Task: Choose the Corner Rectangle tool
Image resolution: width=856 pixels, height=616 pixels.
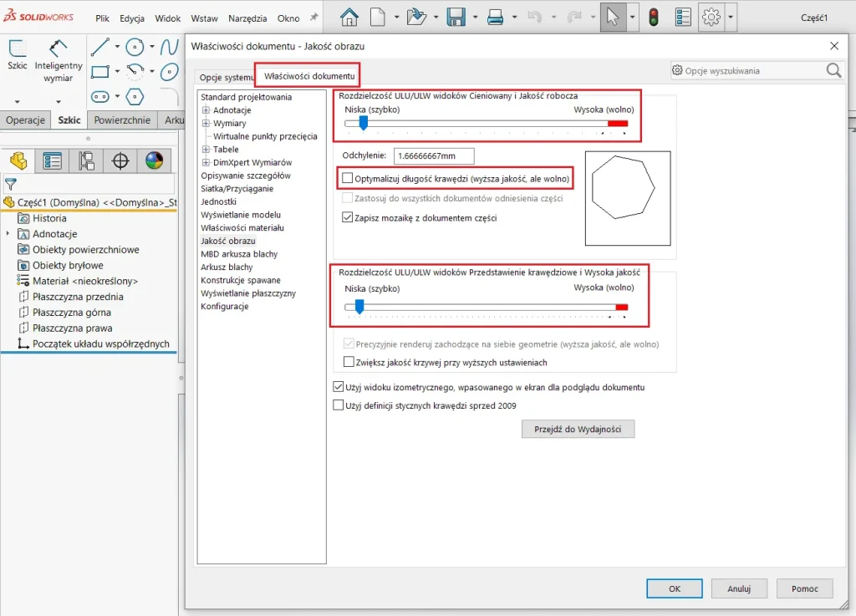Action: pyautogui.click(x=100, y=72)
